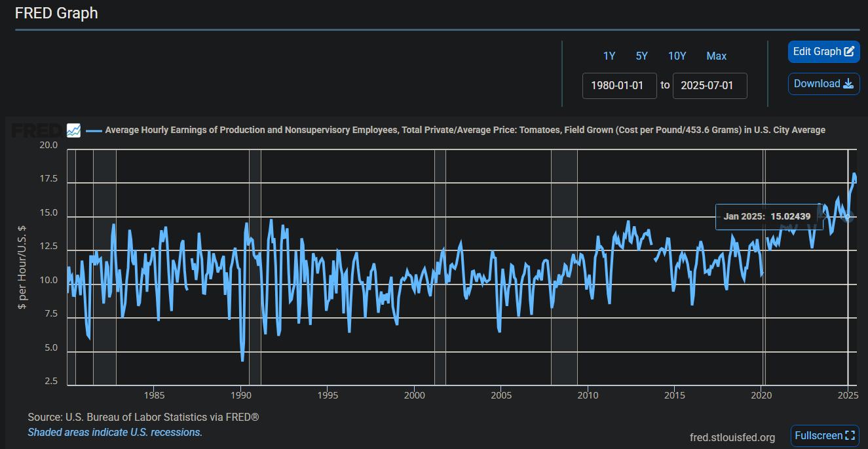Click the 1990 x-axis label
Image resolution: width=868 pixels, height=449 pixels.
pos(241,395)
